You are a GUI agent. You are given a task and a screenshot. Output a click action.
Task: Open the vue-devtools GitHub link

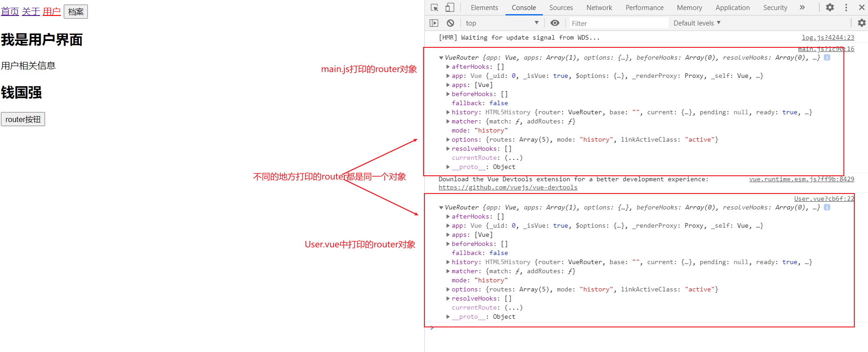[508, 187]
